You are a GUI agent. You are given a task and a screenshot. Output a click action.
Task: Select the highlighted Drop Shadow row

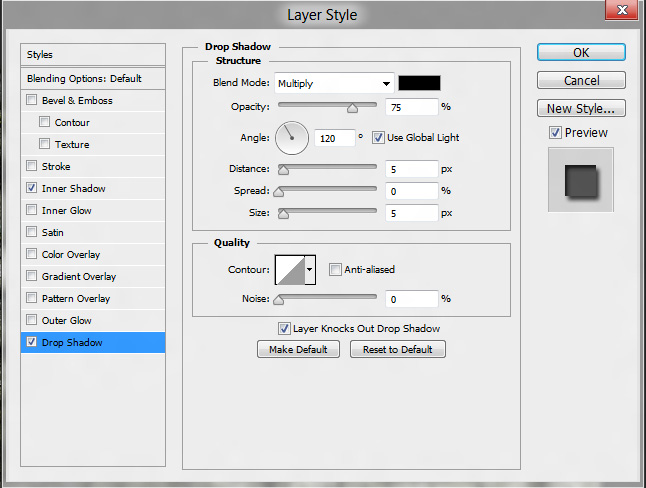click(93, 343)
